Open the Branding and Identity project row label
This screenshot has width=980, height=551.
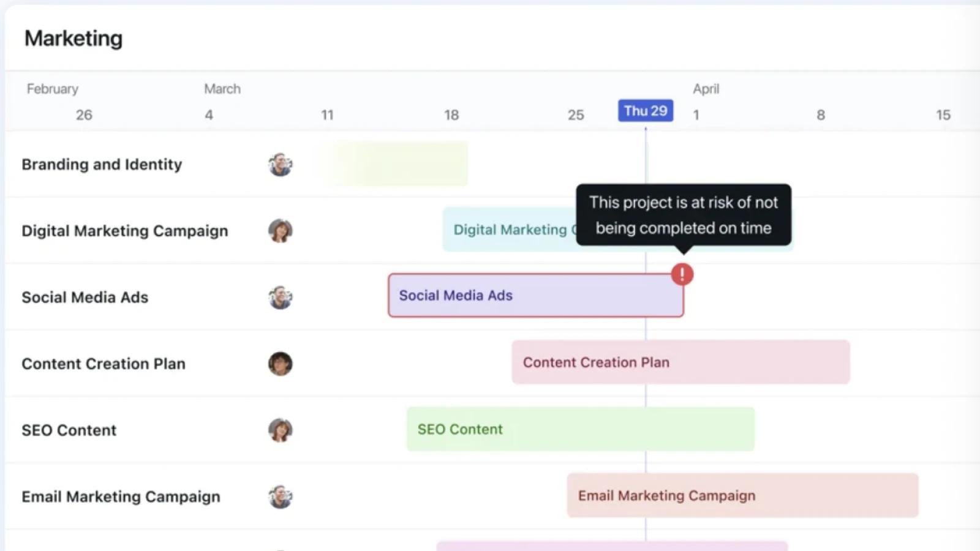[102, 165]
